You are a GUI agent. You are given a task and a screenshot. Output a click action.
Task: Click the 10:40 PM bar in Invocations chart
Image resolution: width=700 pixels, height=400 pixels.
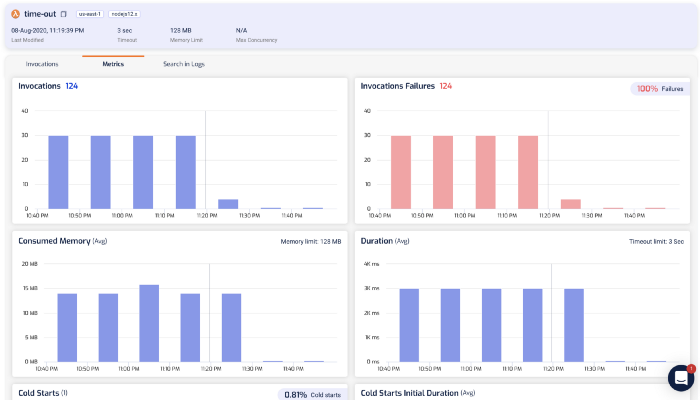58,171
